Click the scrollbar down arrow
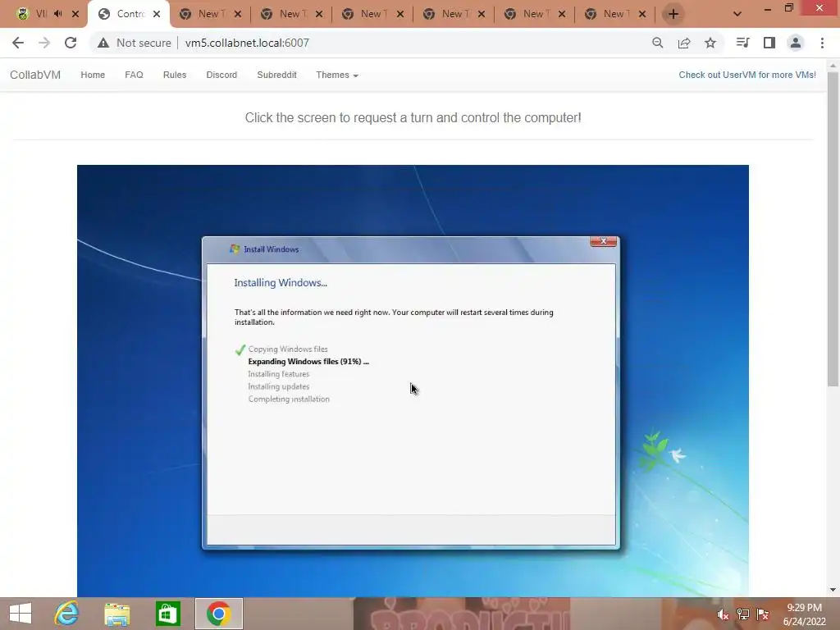Screen dimensions: 840x630 [833, 590]
